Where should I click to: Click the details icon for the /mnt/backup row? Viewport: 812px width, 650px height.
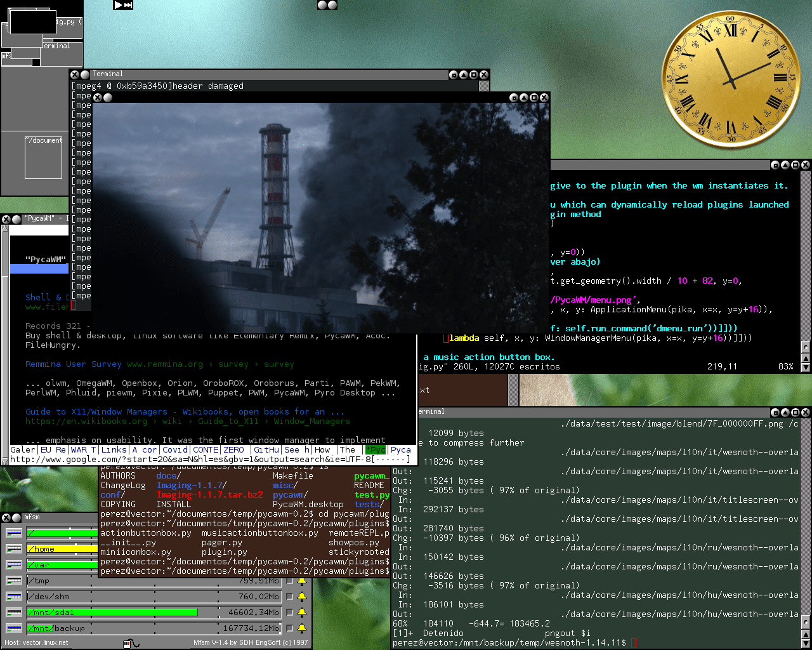14,628
